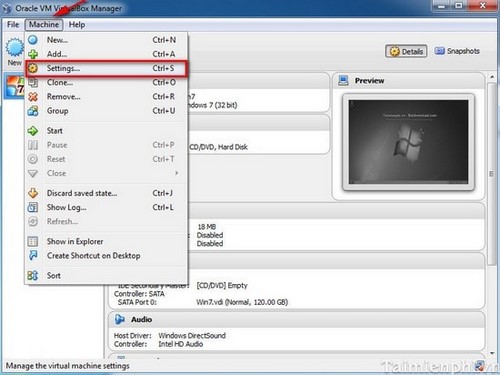Click the 'Controller: SATA' line

139,294
